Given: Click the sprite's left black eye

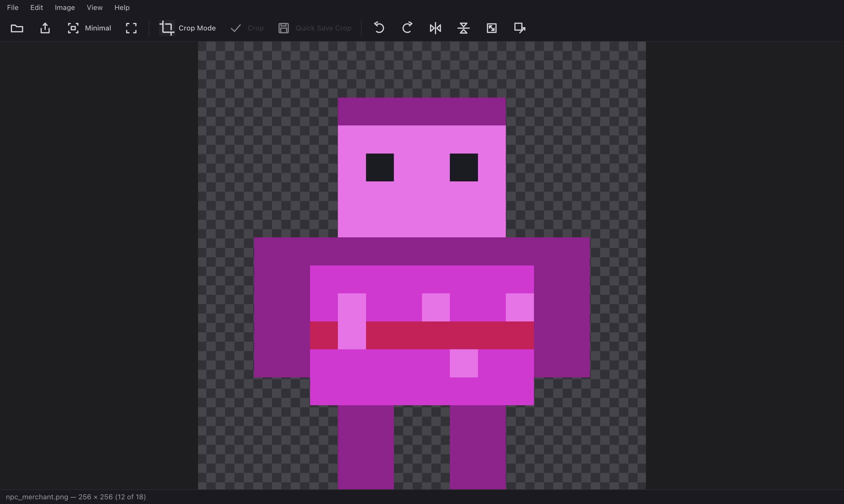Looking at the screenshot, I should (x=380, y=167).
